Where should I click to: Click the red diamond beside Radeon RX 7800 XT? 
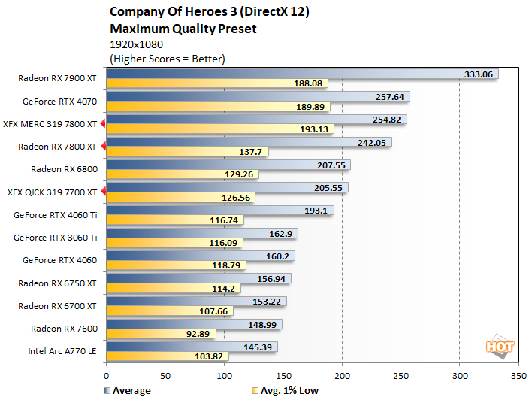[x=104, y=147]
